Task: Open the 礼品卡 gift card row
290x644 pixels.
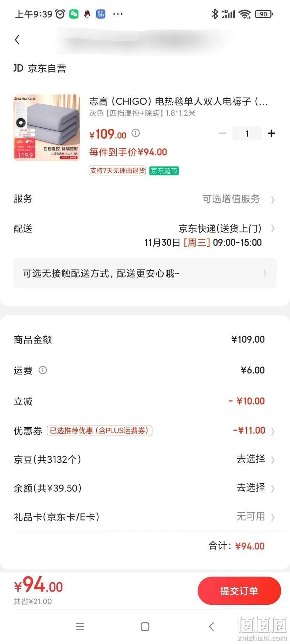Action: [x=144, y=517]
